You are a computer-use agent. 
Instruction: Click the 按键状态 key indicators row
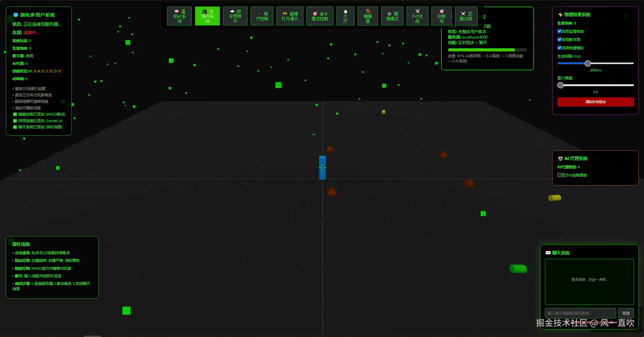coord(37,71)
